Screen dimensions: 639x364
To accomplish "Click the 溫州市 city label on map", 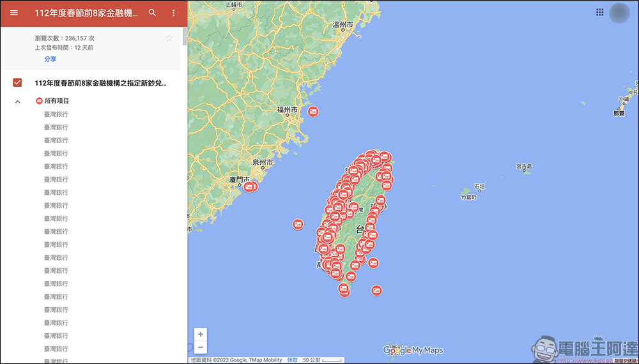I will point(343,24).
